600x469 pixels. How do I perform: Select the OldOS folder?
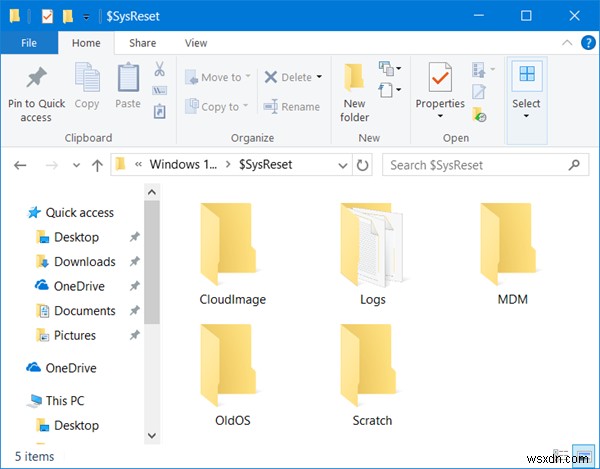[232, 375]
